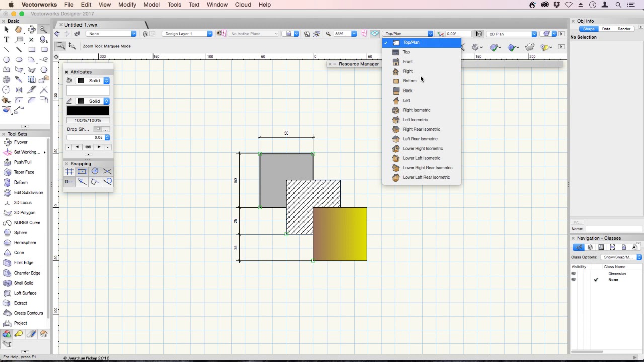Toggle visibility eye for None class
This screenshot has width=644, height=362.
pyautogui.click(x=573, y=280)
